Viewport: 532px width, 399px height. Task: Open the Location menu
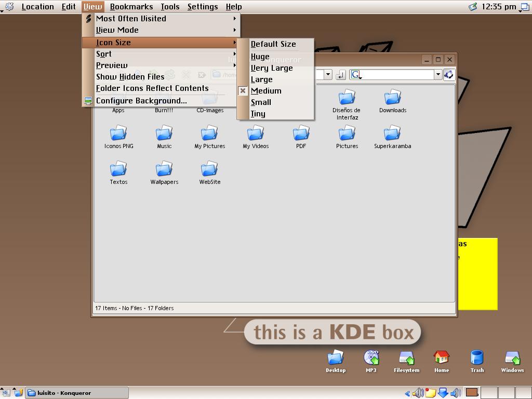tap(37, 7)
